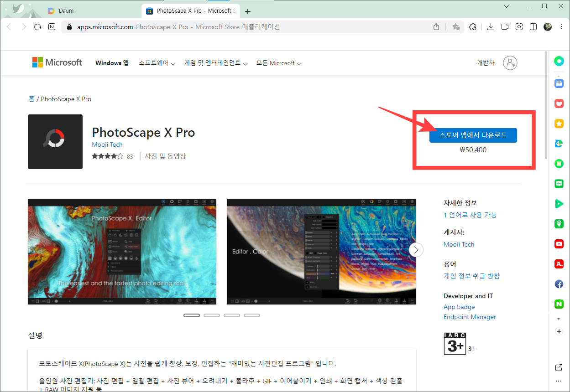Open the red Pocket sidebar icon
This screenshot has width=570, height=392.
[559, 103]
